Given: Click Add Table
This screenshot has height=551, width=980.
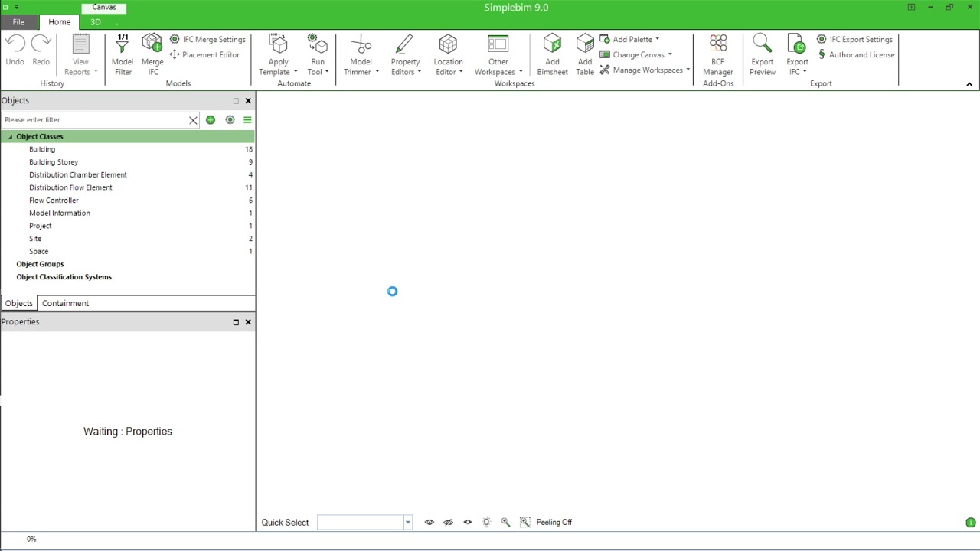Looking at the screenshot, I should click(x=585, y=54).
